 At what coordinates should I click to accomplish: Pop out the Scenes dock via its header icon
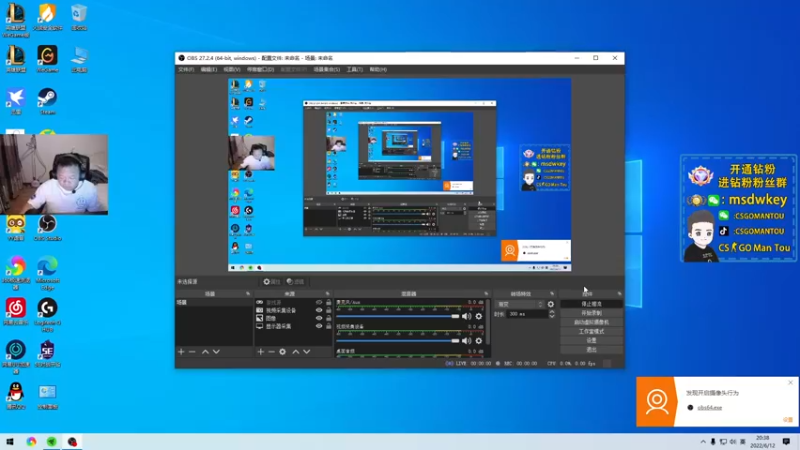pos(248,294)
